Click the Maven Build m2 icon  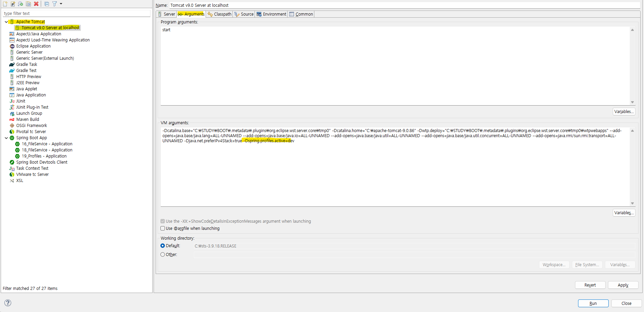[12, 120]
